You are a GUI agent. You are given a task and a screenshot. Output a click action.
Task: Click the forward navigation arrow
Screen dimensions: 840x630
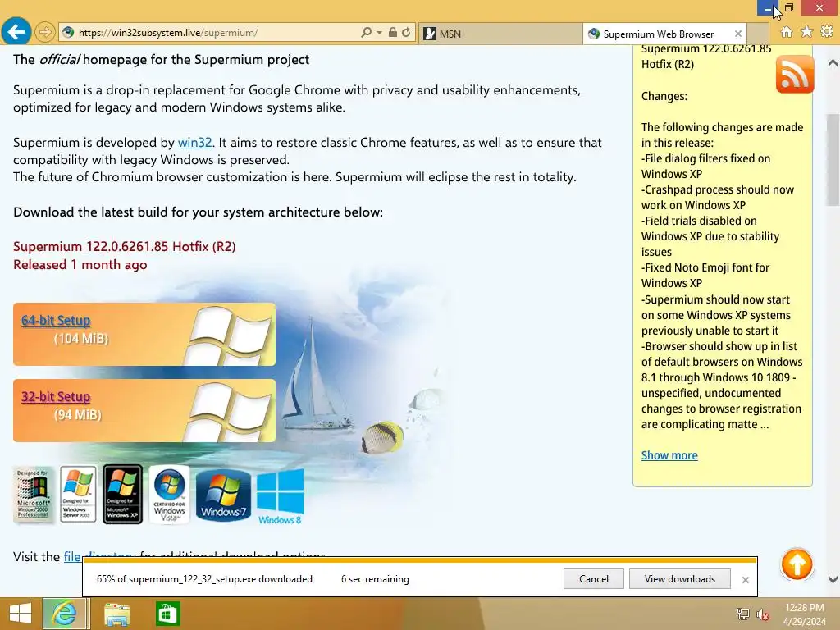(x=45, y=32)
